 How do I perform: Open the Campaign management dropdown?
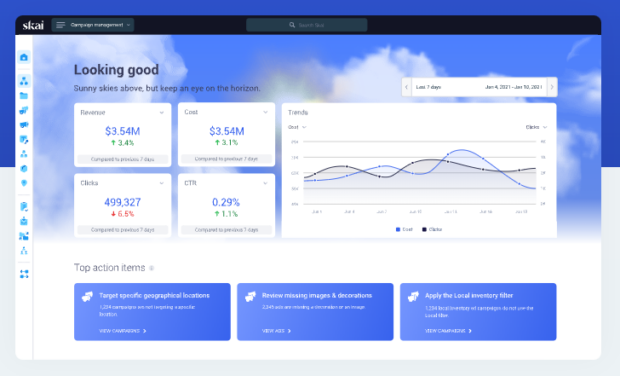tap(93, 25)
